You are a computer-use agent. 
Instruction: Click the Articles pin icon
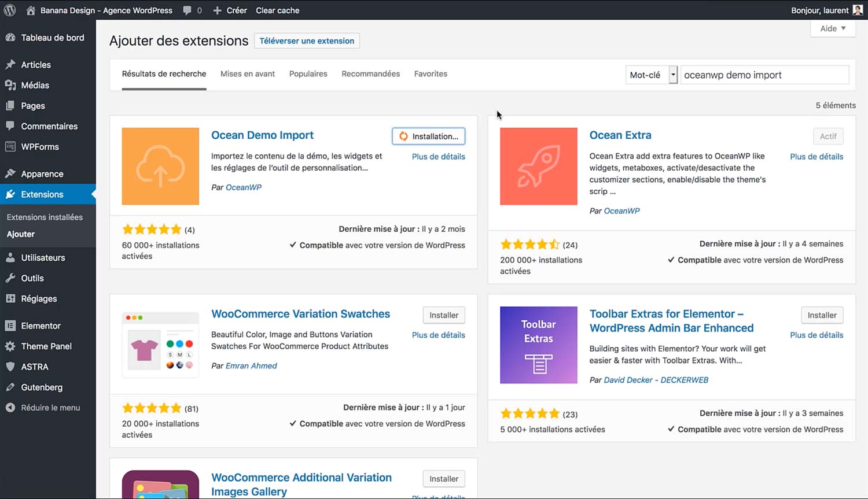tap(10, 65)
